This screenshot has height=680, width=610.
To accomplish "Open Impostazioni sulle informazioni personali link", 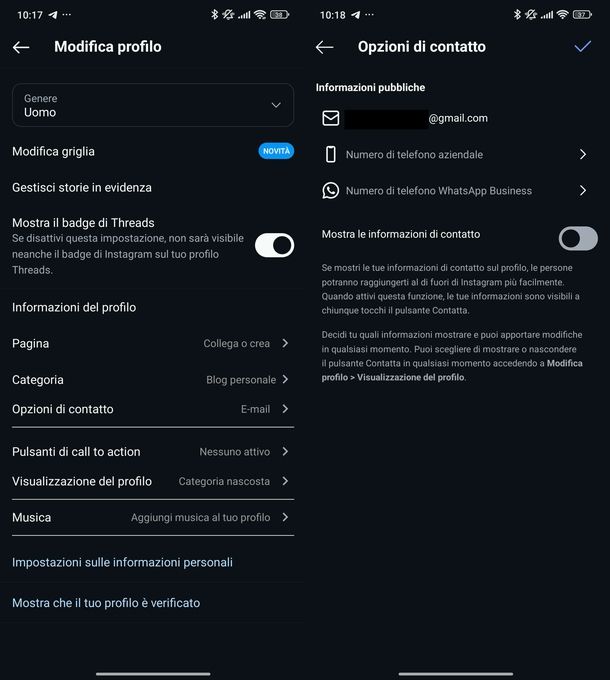I will click(122, 562).
